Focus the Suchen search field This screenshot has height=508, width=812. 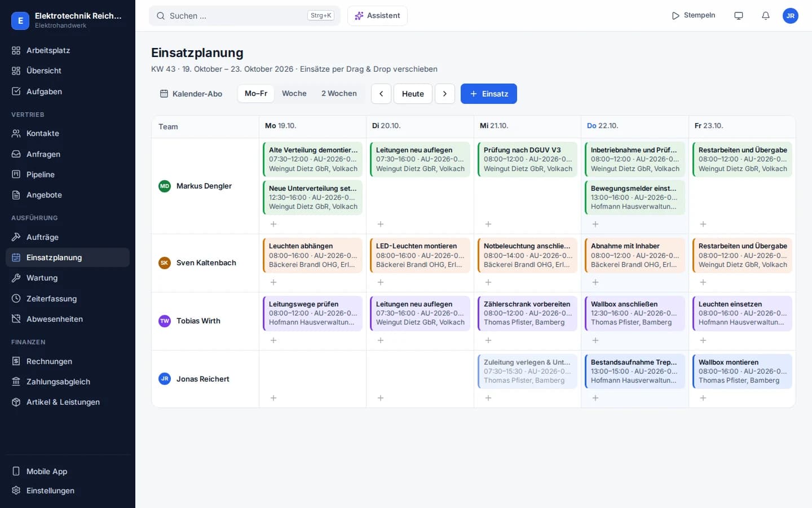pos(245,16)
